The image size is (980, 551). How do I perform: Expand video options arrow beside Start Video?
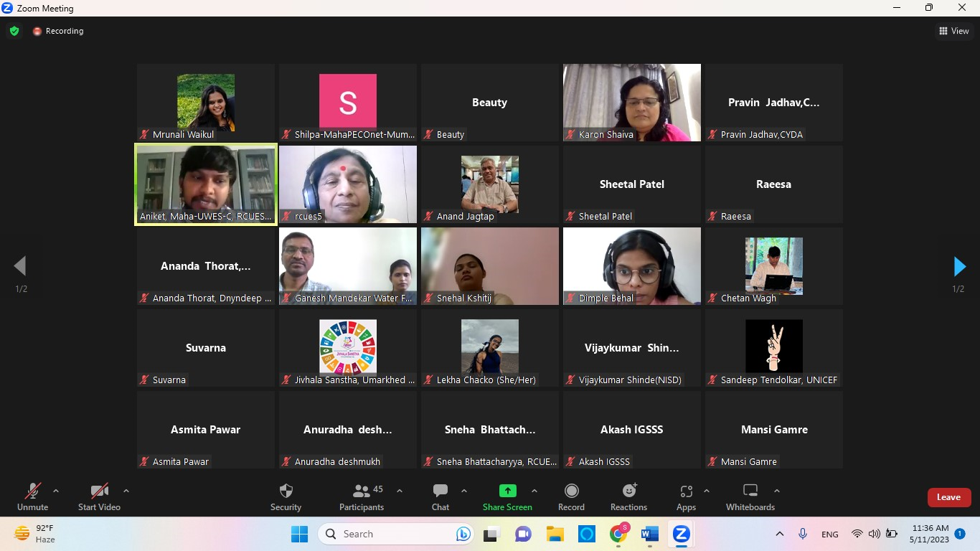click(x=126, y=491)
